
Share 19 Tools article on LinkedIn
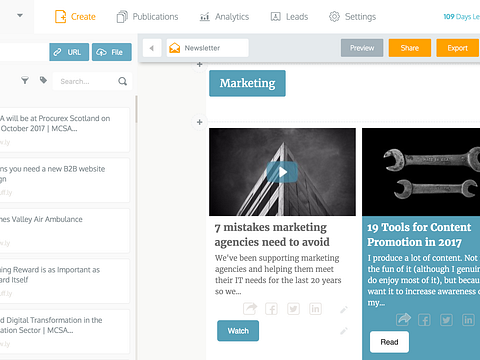click(468, 320)
